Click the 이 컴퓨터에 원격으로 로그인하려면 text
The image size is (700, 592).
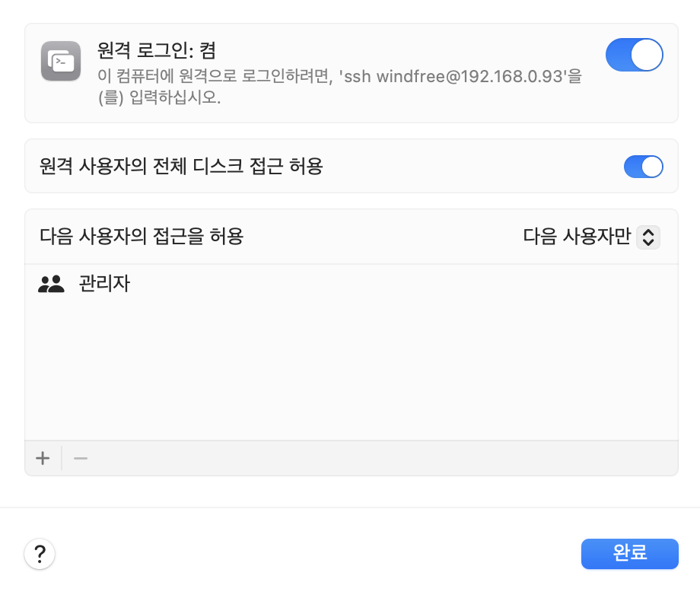point(217,76)
